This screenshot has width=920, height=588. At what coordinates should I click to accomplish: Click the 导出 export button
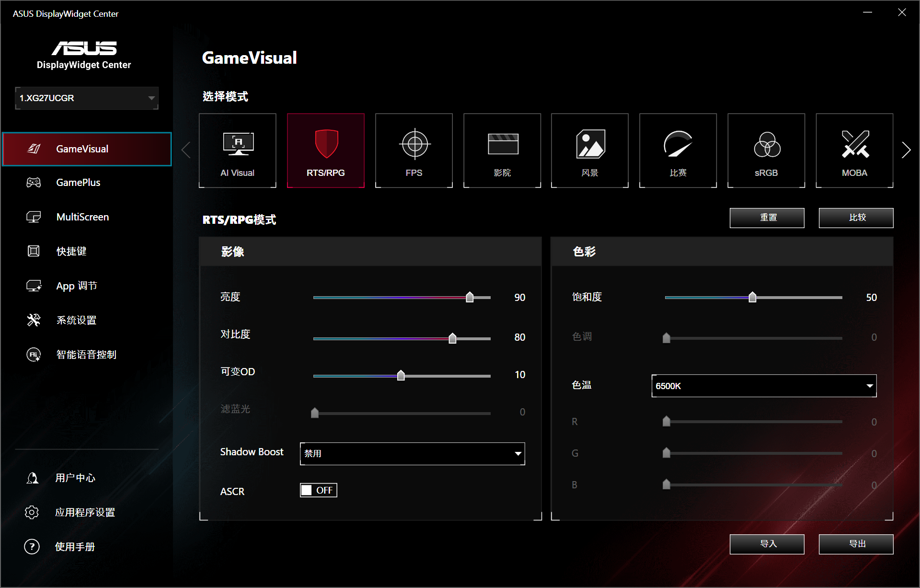pos(856,544)
